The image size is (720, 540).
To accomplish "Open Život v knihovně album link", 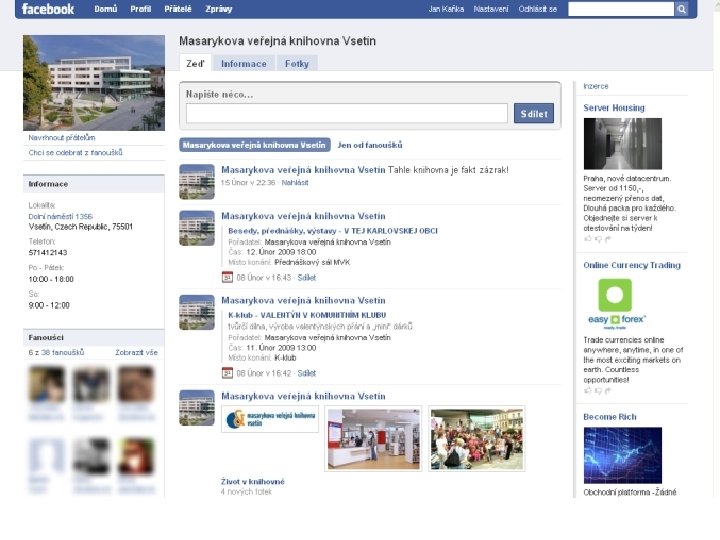I will 253,482.
